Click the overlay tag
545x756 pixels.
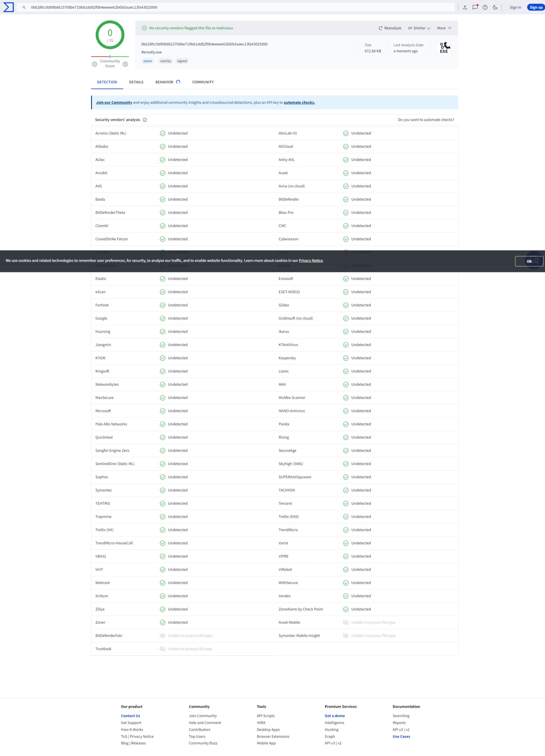click(x=165, y=61)
